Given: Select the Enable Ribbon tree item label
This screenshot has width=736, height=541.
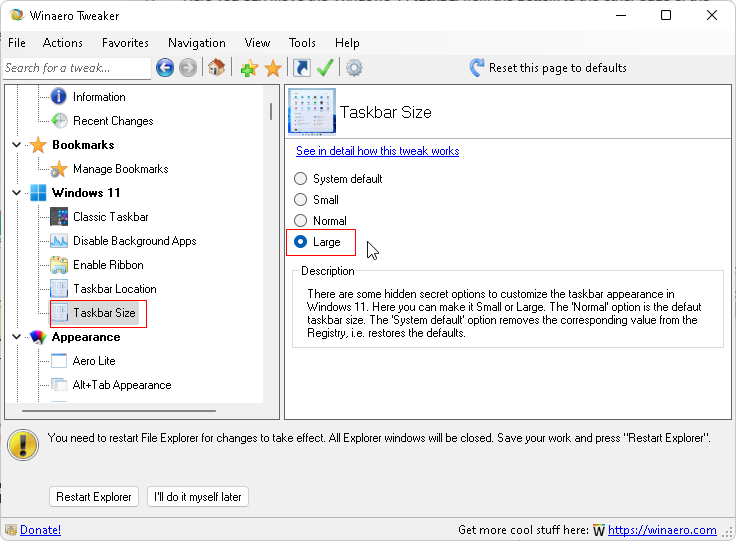Looking at the screenshot, I should coord(108,265).
